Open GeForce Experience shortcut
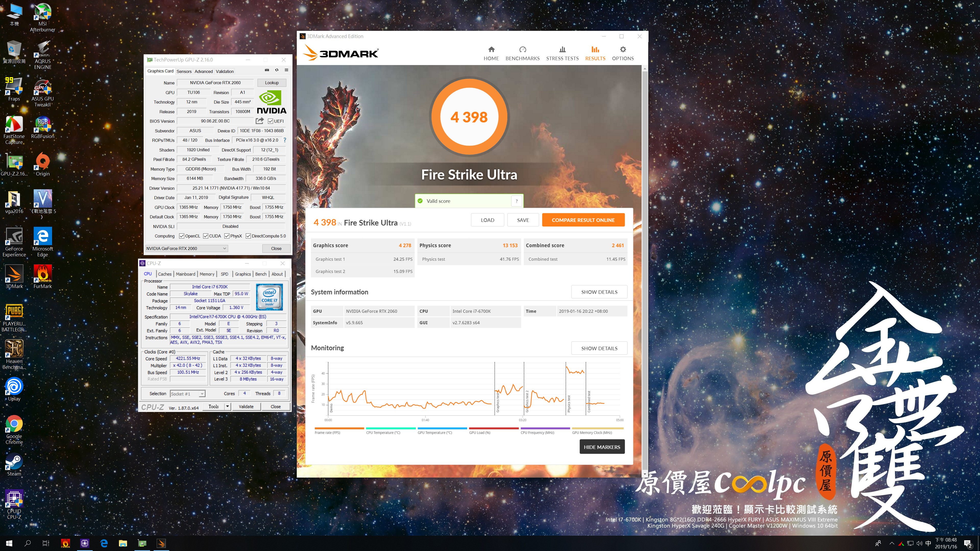The height and width of the screenshot is (551, 980). click(14, 243)
